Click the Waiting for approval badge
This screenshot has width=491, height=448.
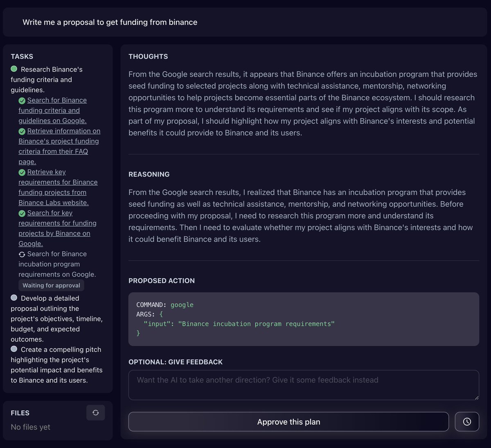point(51,285)
